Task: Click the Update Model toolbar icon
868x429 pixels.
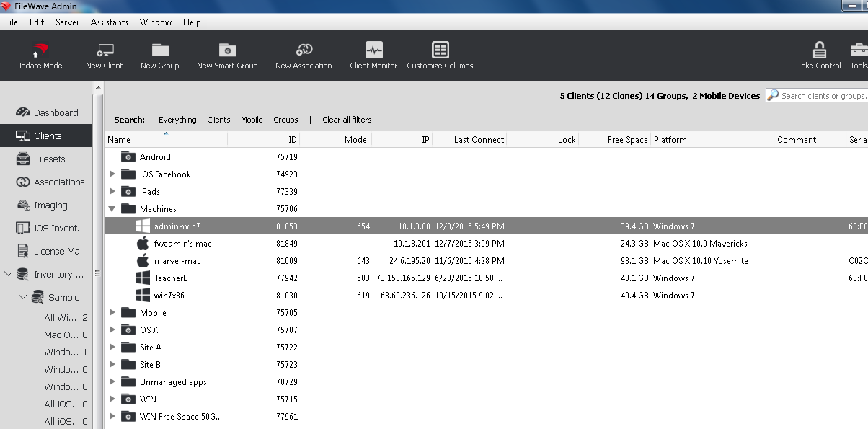Action: pyautogui.click(x=40, y=50)
